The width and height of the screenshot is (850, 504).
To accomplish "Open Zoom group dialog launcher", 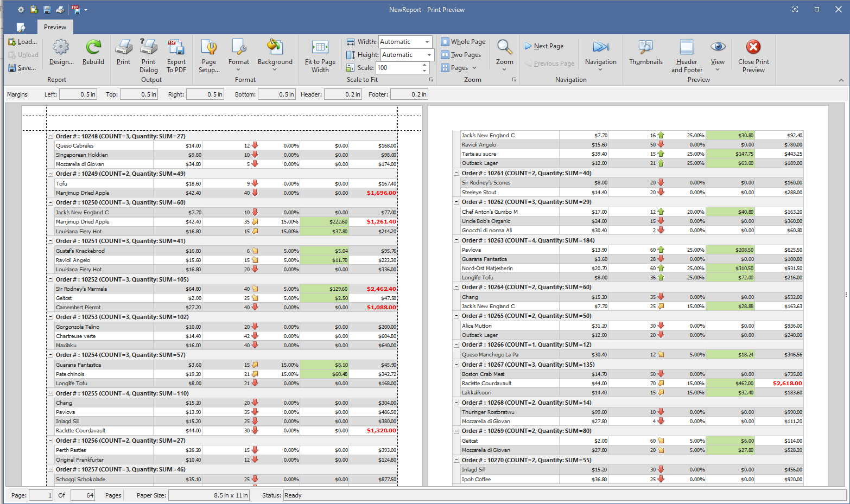I will [514, 80].
